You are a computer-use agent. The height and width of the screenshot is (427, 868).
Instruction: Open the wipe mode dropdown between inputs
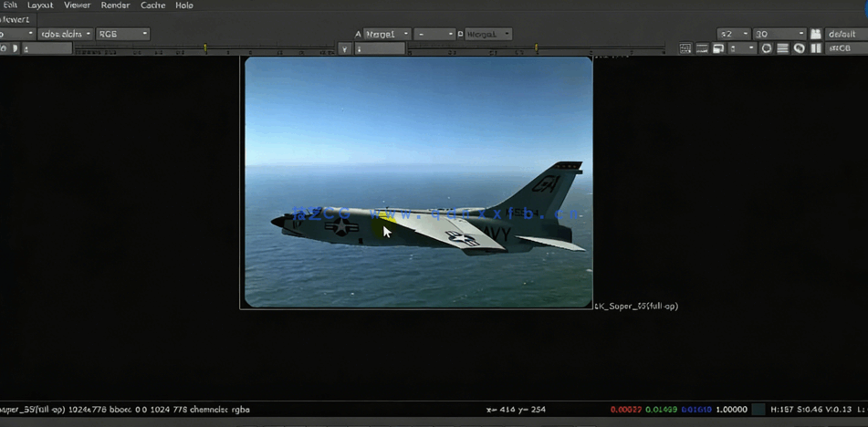click(434, 34)
